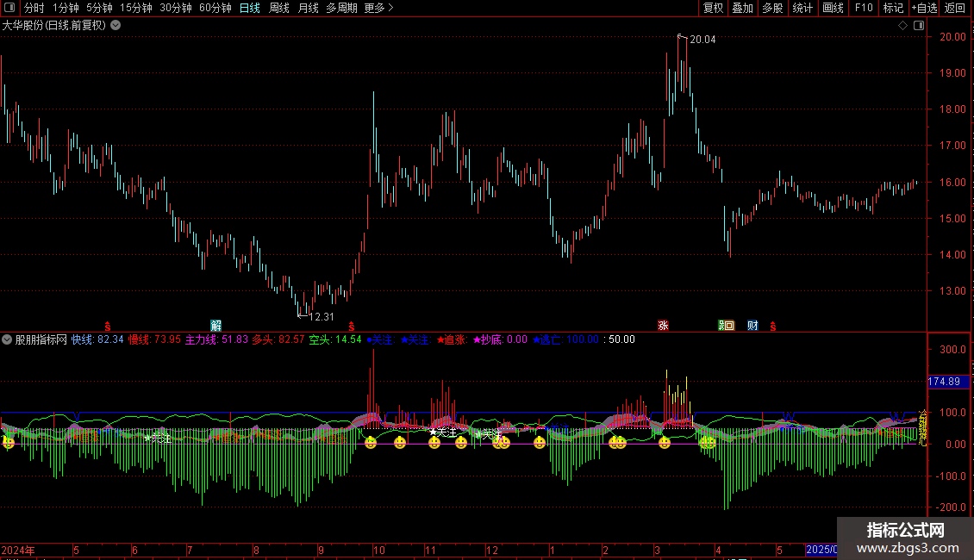Click the 慢线: 73.95 value label
This screenshot has width=974, height=560.
(x=154, y=339)
